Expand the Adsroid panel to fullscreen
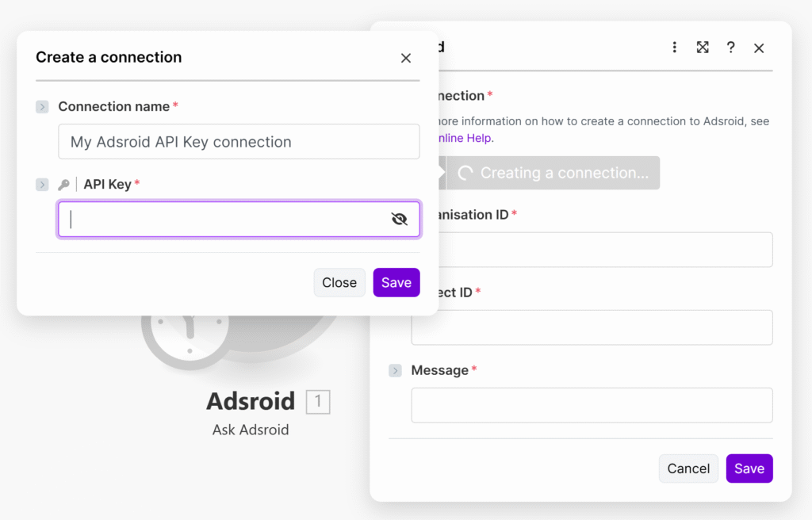This screenshot has height=520, width=812. pos(703,48)
